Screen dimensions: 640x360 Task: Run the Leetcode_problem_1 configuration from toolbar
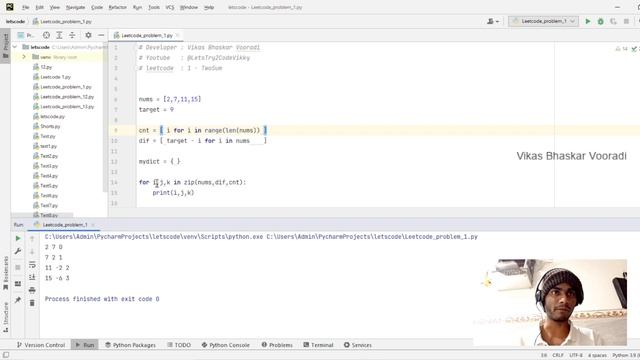pos(588,21)
